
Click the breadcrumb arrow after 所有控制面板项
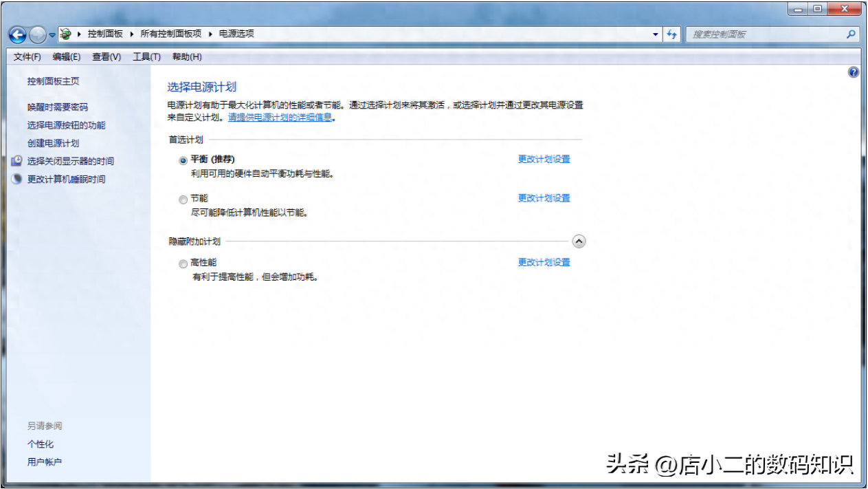210,33
